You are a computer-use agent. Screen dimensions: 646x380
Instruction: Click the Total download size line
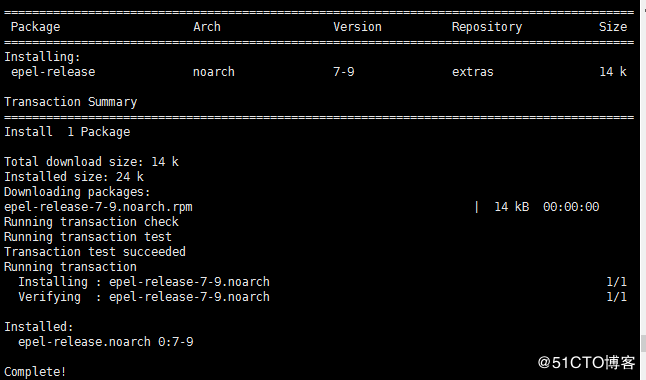click(x=91, y=162)
